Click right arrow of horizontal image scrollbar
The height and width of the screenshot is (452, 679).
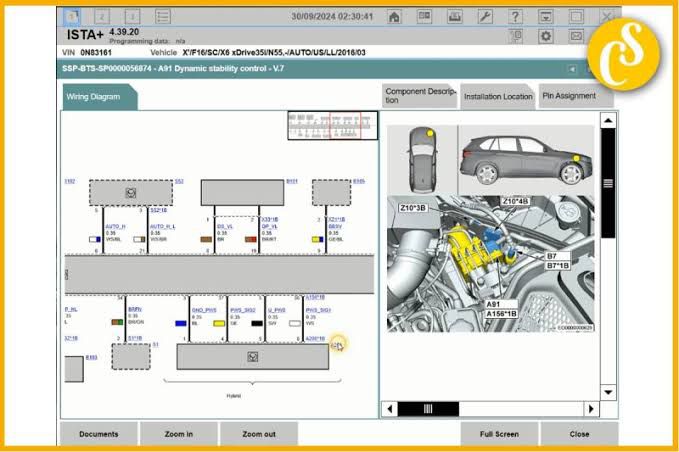tap(591, 409)
